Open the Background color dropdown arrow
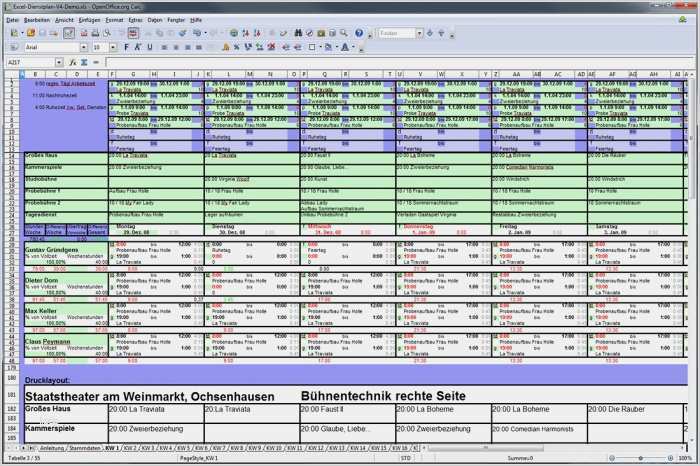Image resolution: width=700 pixels, height=466 pixels. (x=336, y=47)
